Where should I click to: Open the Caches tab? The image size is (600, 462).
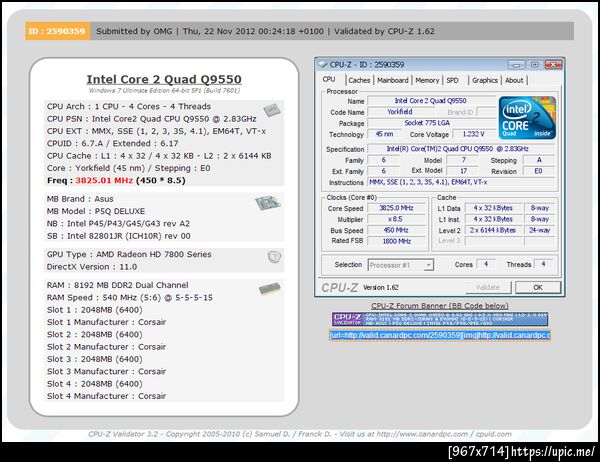tap(359, 80)
